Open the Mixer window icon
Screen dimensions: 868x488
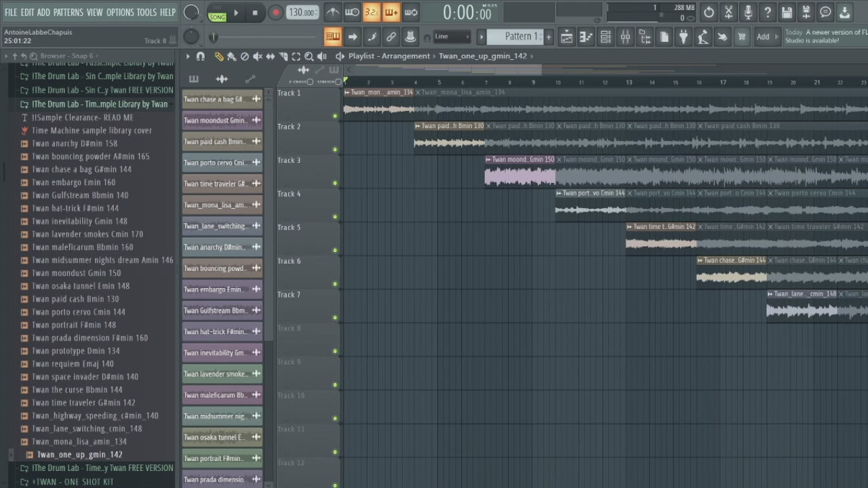pyautogui.click(x=625, y=37)
